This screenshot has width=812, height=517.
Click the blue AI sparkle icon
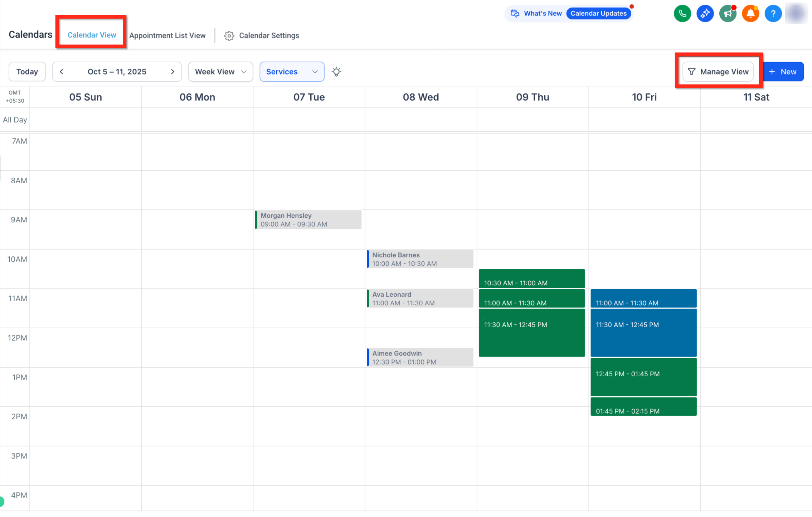(x=705, y=14)
